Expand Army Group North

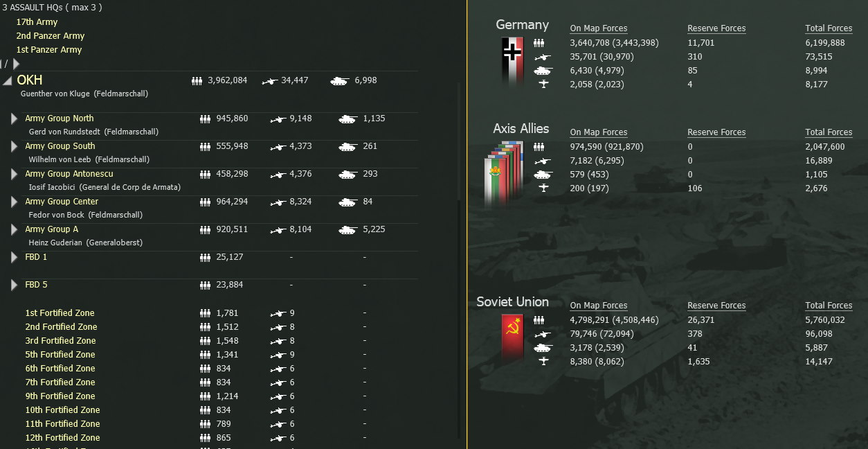click(14, 118)
